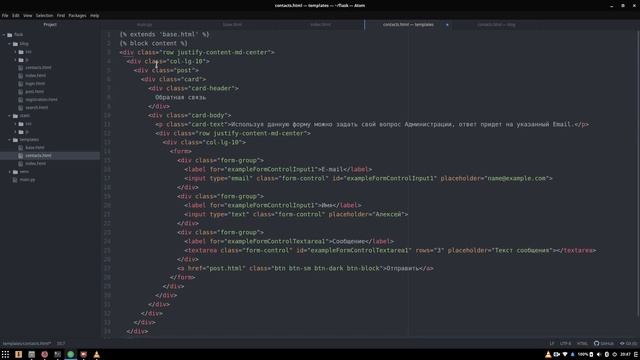
Task: Open the Selection menu
Action: (x=44, y=16)
